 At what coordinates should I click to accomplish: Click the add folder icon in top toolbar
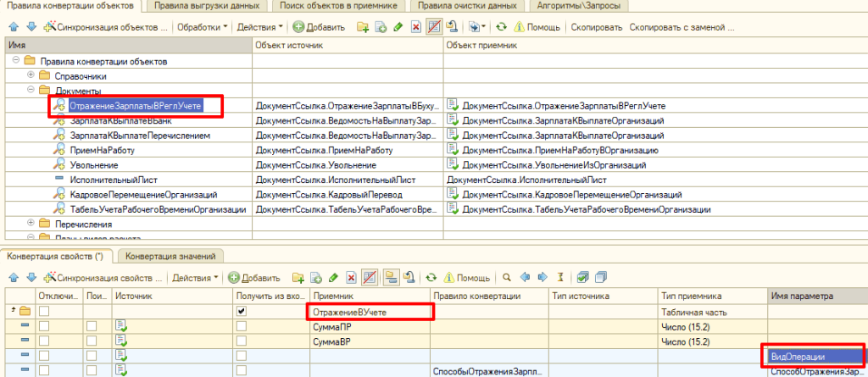click(x=363, y=27)
